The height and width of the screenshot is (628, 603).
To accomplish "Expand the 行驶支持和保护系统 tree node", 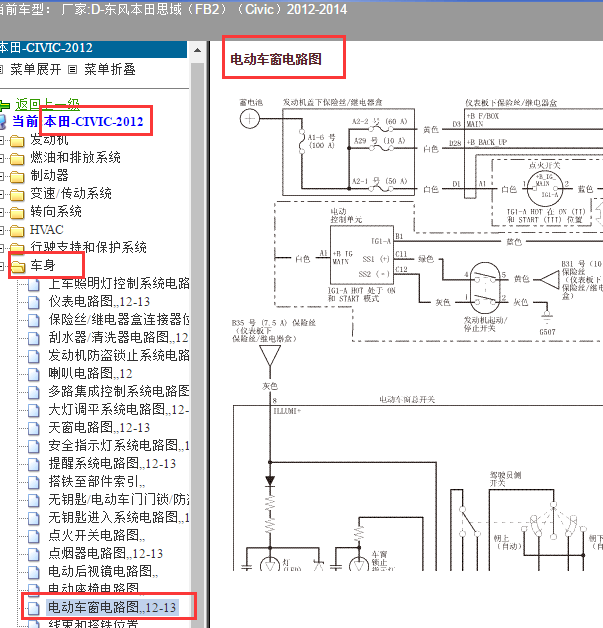I will coord(2,248).
